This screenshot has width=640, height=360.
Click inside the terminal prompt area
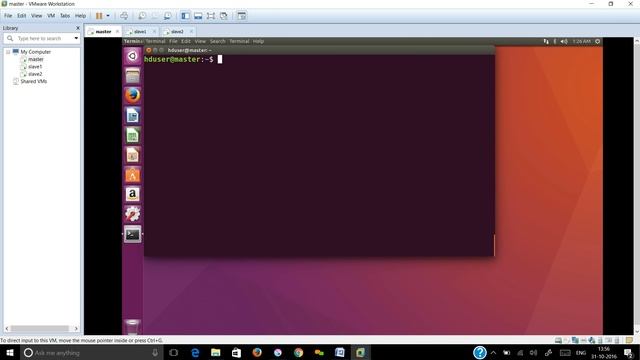pyautogui.click(x=319, y=157)
